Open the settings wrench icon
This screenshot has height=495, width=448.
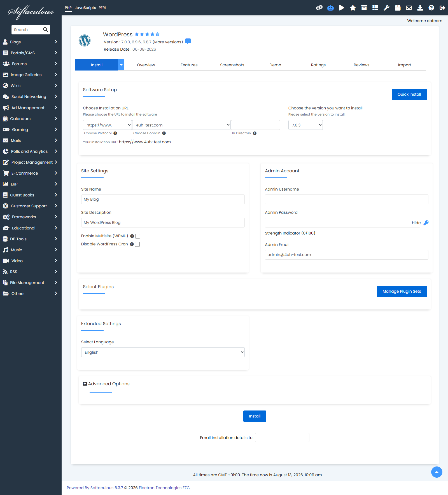[386, 8]
